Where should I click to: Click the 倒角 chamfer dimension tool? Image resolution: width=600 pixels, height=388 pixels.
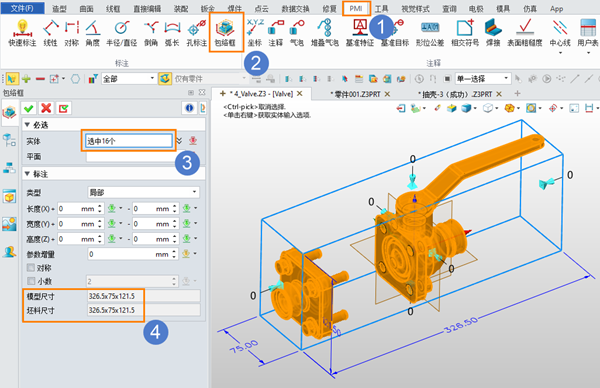tap(151, 33)
